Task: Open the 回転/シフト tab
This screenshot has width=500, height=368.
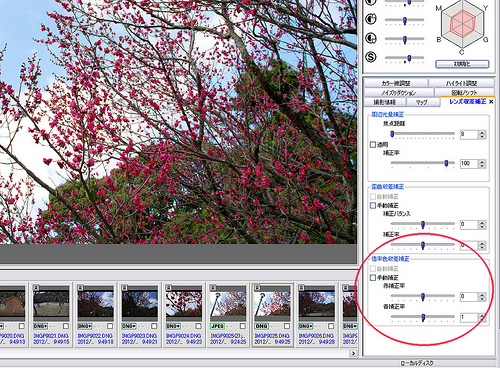Action: [464, 93]
